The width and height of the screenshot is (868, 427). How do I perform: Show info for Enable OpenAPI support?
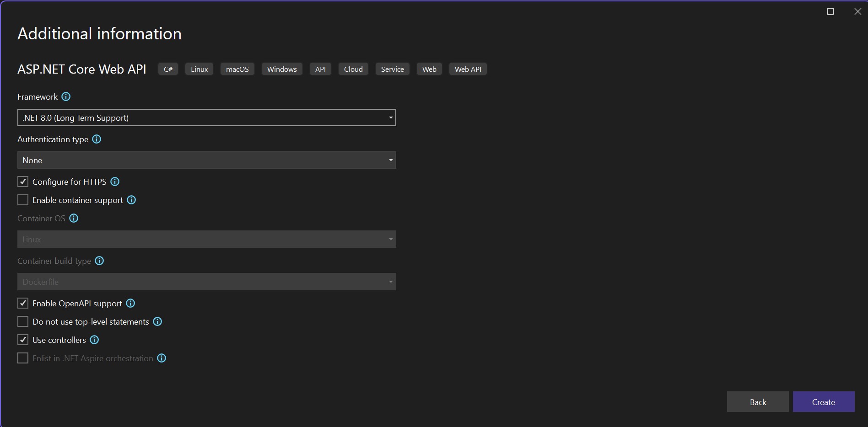(x=130, y=303)
